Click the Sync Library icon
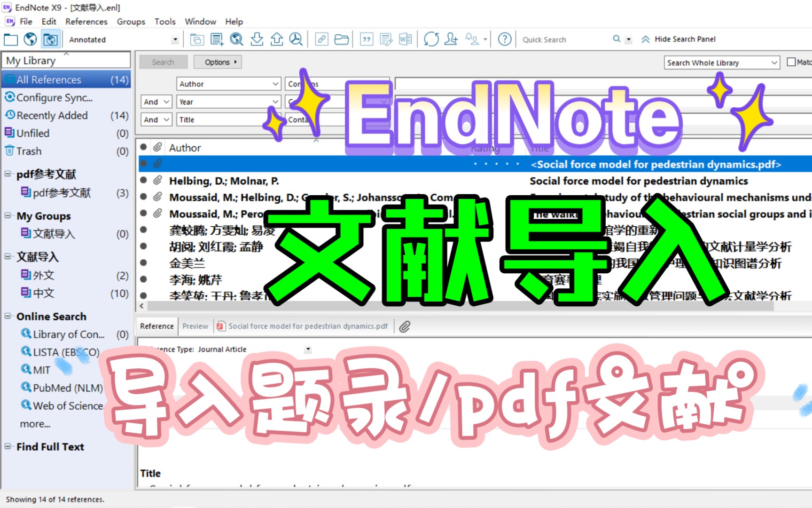This screenshot has height=508, width=812. tap(431, 40)
